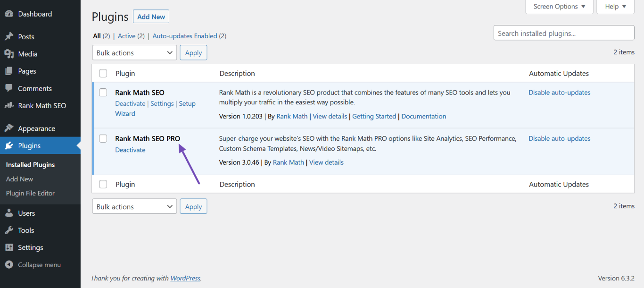
Task: Check the Rank Math SEO PRO checkbox
Action: 103,138
